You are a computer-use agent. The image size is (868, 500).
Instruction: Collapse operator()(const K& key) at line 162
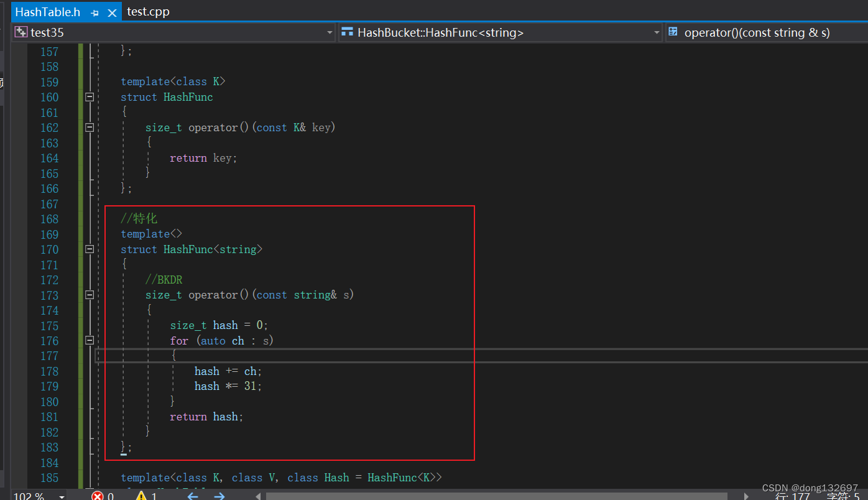pos(90,127)
